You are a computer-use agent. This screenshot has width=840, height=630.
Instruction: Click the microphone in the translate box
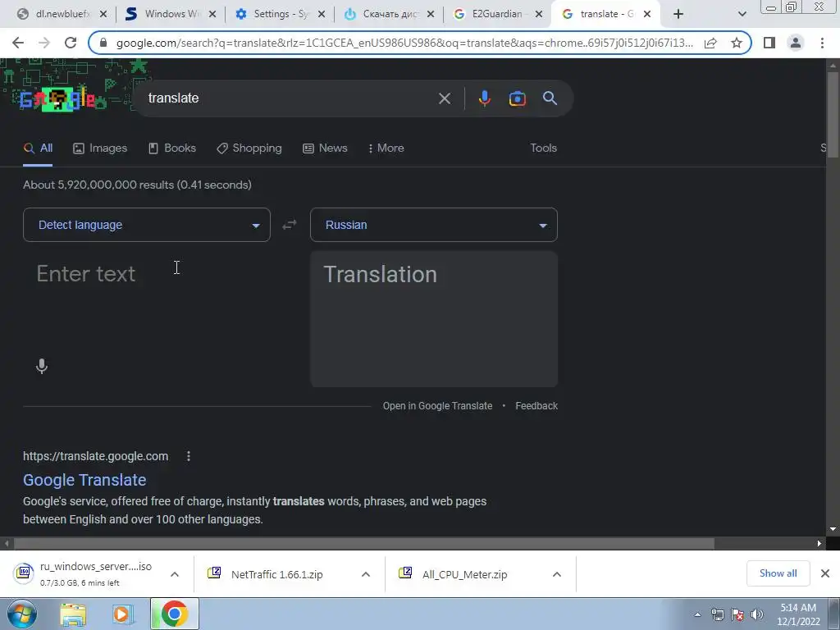[42, 367]
